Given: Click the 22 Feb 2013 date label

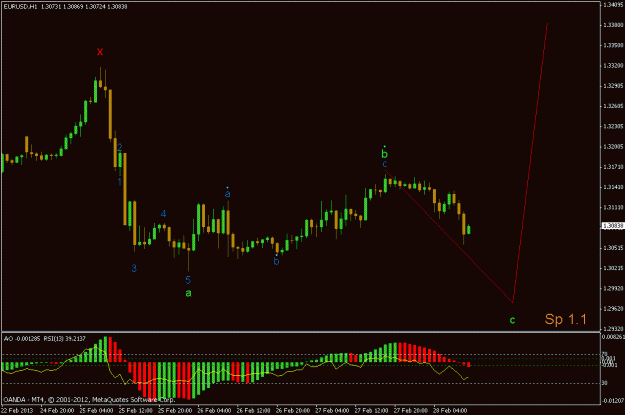Looking at the screenshot, I should [x=17, y=410].
